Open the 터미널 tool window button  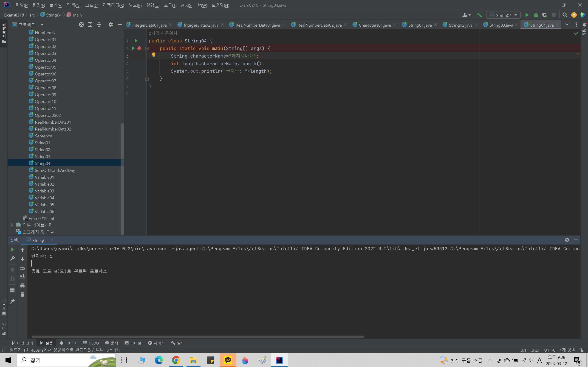pyautogui.click(x=133, y=343)
